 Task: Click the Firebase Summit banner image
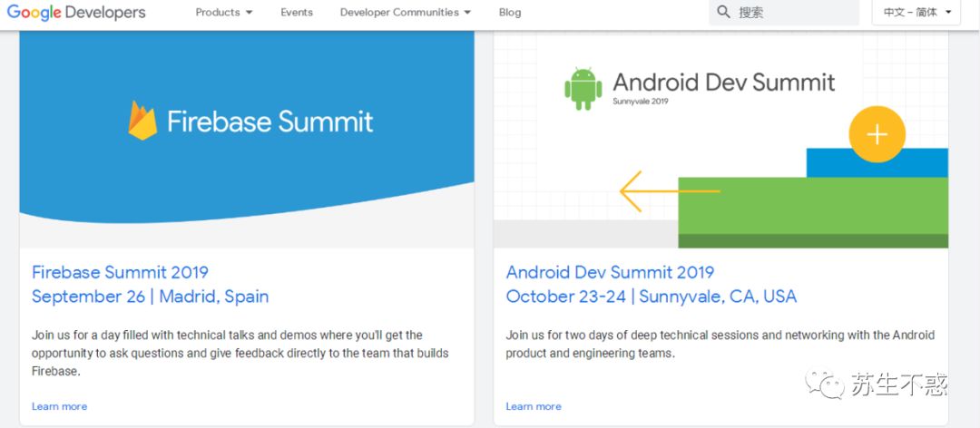247,140
